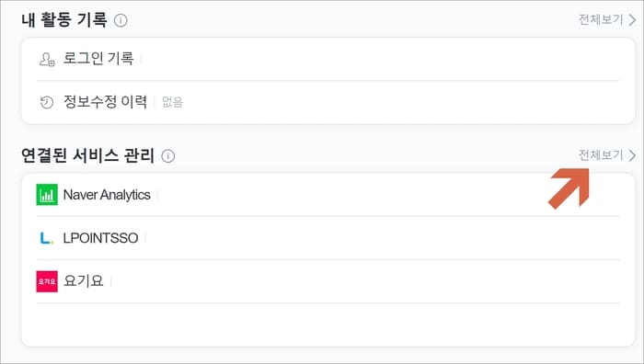
Task: Click the empty row below 요기요
Action: coord(328,324)
